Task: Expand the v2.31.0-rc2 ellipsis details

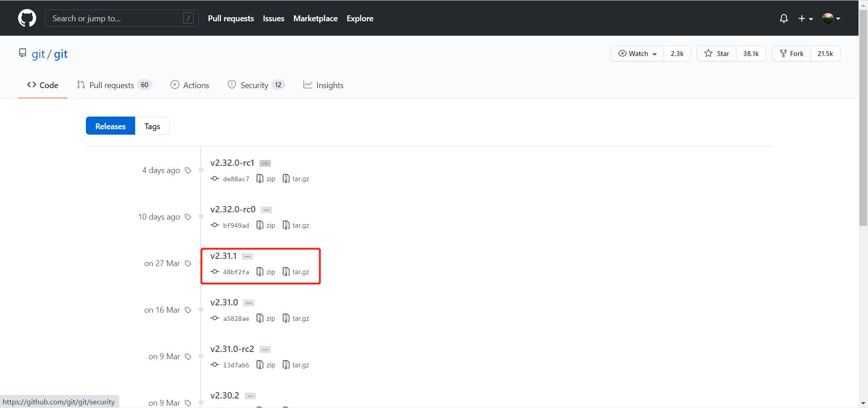Action: point(265,349)
